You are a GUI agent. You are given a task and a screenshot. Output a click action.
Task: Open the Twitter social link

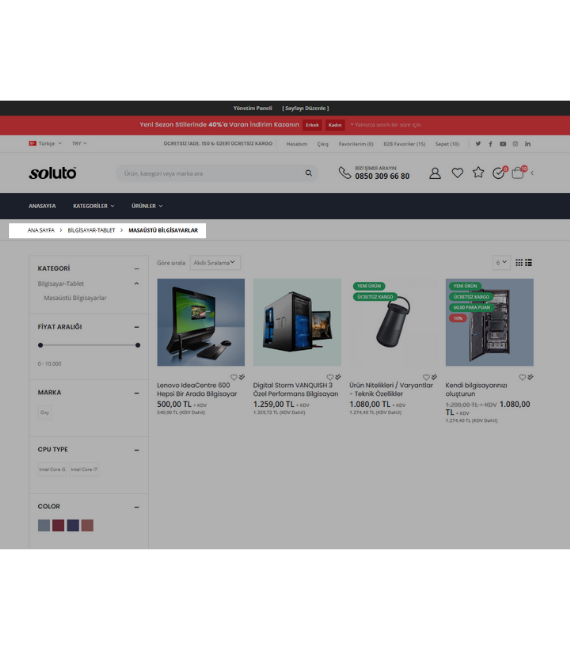[478, 143]
